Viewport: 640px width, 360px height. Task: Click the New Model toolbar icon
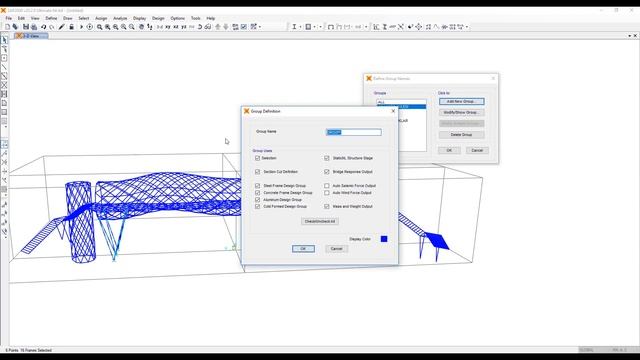7,27
